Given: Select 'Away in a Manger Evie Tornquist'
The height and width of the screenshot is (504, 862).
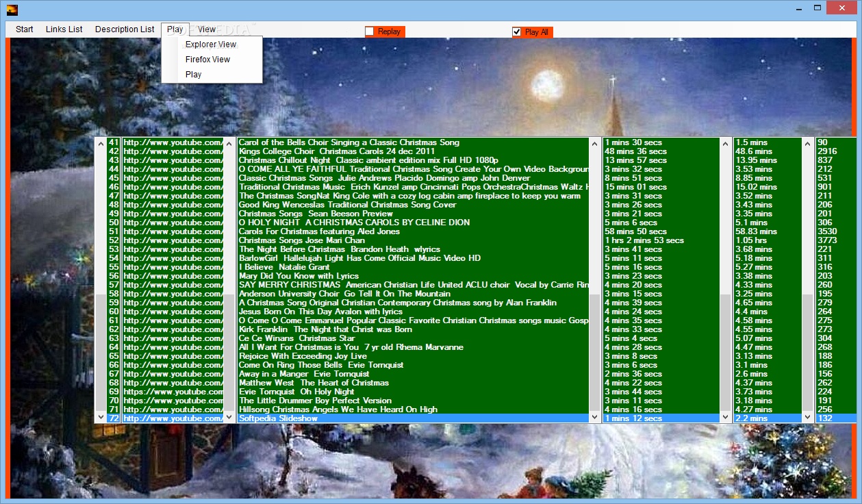Looking at the screenshot, I should coord(413,374).
